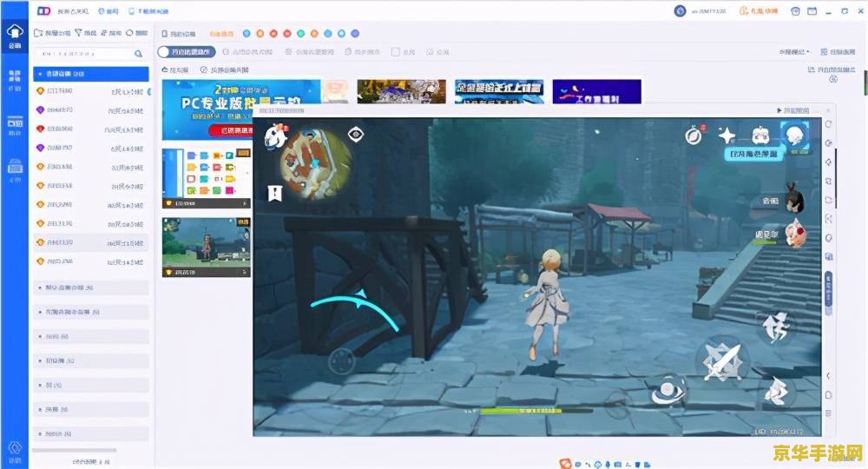Viewport: 868px width, 469px height.
Task: Click the compass icon with red badge
Action: click(x=694, y=135)
